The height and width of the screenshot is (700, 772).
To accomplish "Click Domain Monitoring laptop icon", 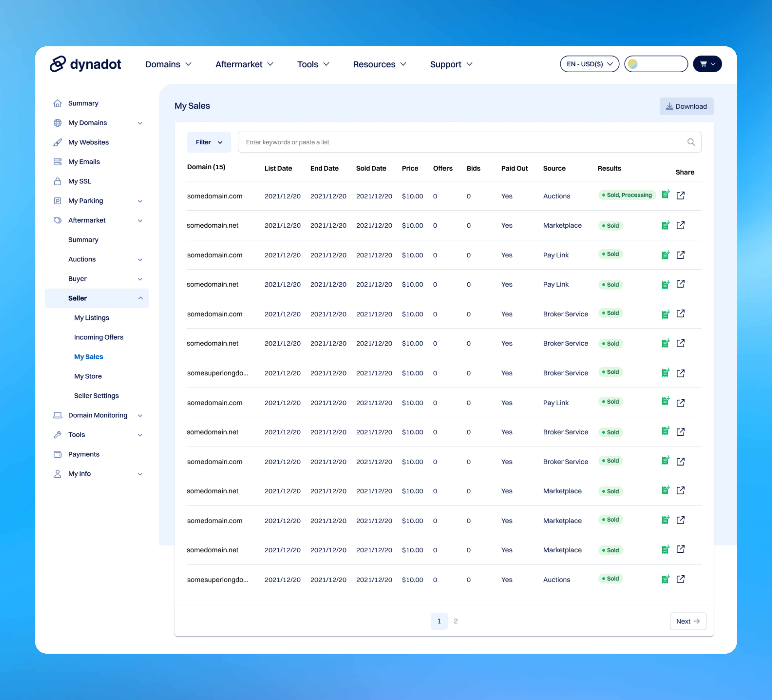I will [57, 415].
